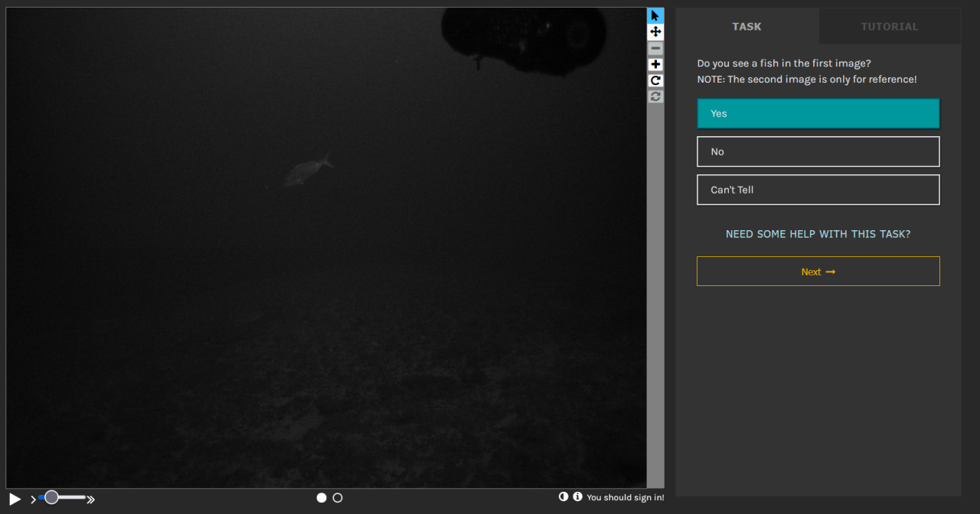Choose the Can't Tell answer
Image resolution: width=980 pixels, height=514 pixels.
coord(818,190)
